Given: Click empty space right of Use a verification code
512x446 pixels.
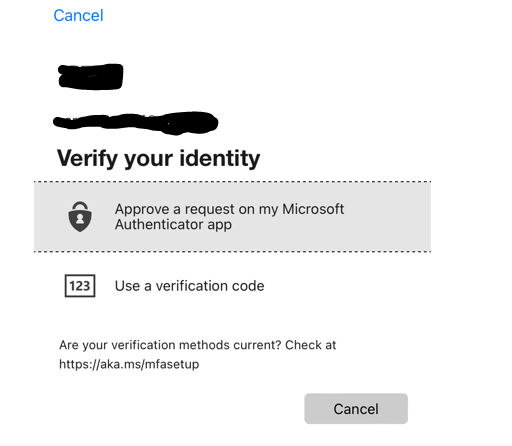Looking at the screenshot, I should pos(347,286).
